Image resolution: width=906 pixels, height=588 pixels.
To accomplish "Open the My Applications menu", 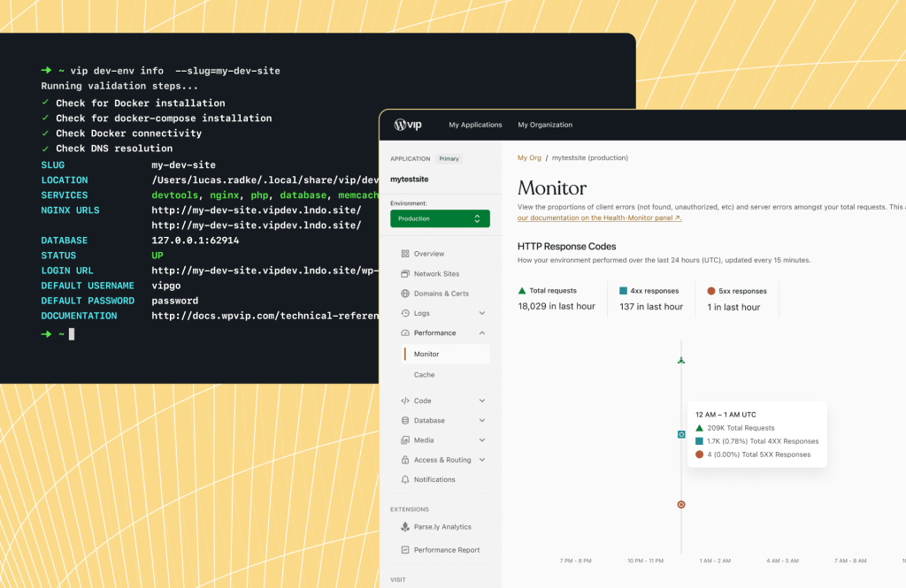I will tap(475, 125).
